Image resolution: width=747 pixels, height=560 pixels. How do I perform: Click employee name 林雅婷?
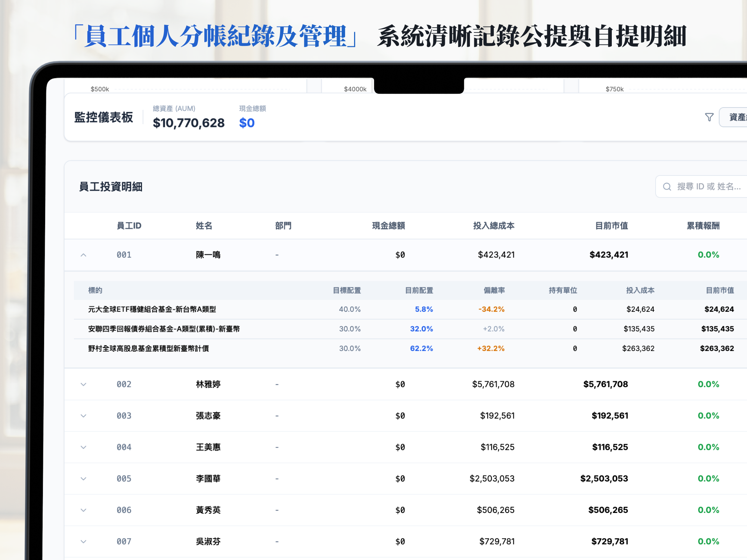tap(208, 385)
